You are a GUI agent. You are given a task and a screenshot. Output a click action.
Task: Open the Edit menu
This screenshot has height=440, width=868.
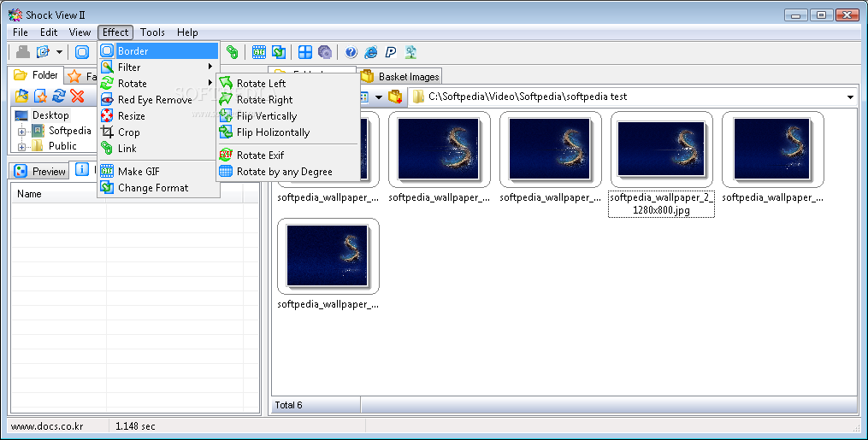click(49, 32)
